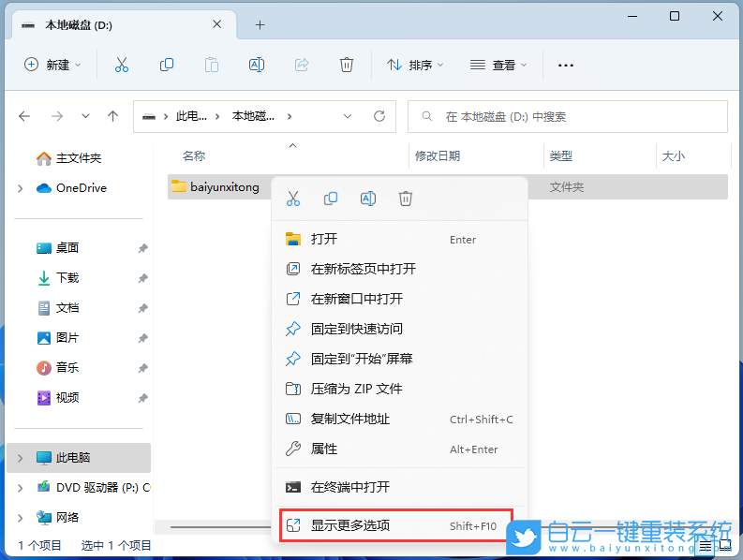
Task: Add a new tab with plus button
Action: pyautogui.click(x=260, y=24)
